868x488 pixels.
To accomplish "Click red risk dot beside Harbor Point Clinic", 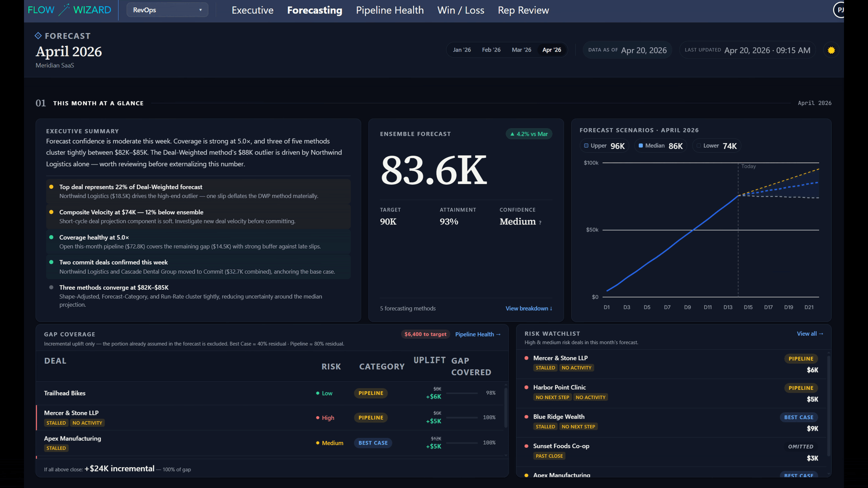I will point(526,387).
